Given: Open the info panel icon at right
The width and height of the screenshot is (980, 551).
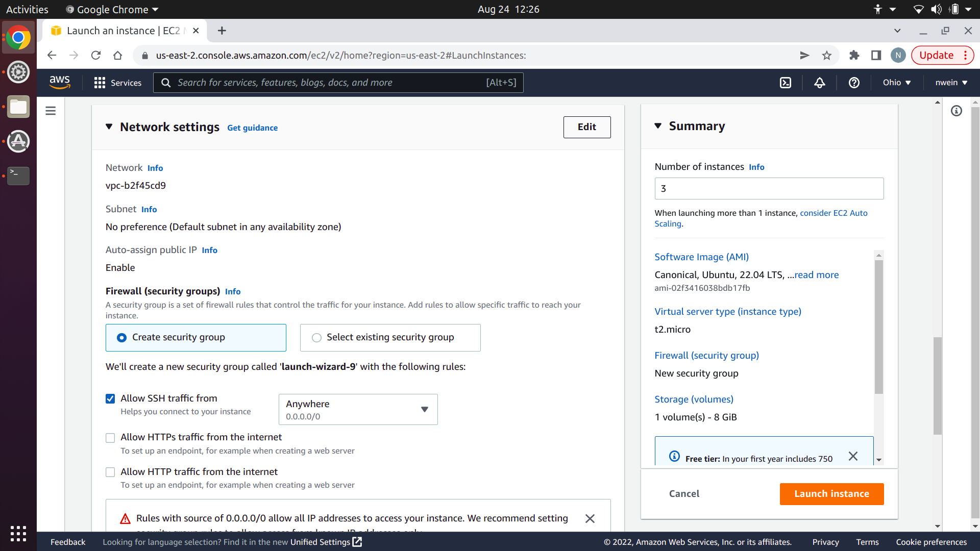Looking at the screenshot, I should point(957,111).
